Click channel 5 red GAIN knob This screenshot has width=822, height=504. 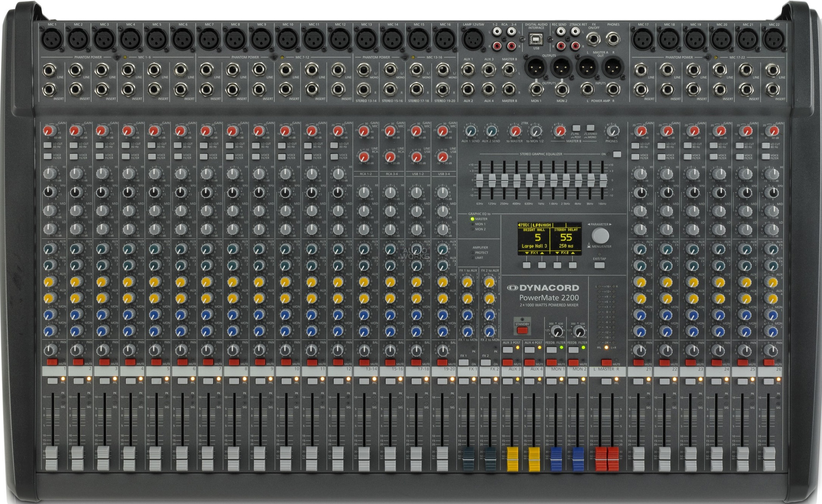[x=154, y=131]
